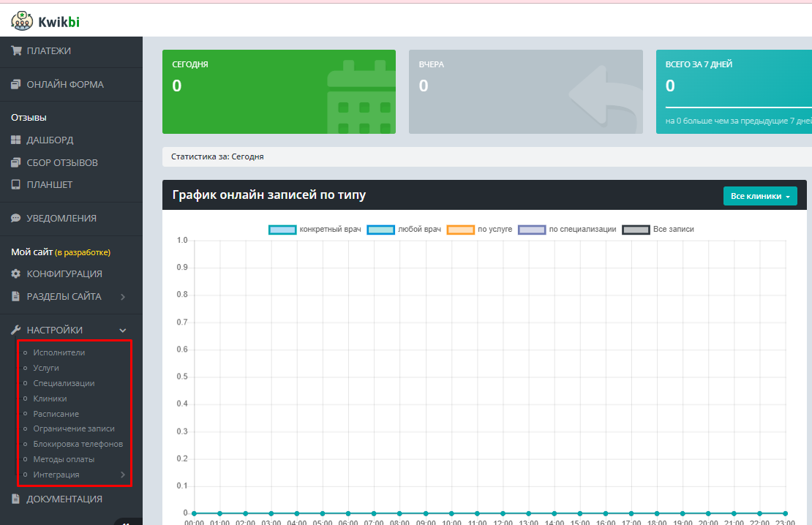Screen dimensions: 812x525
Task: Expand the Разделы сайта submenu arrow
Action: pos(123,297)
